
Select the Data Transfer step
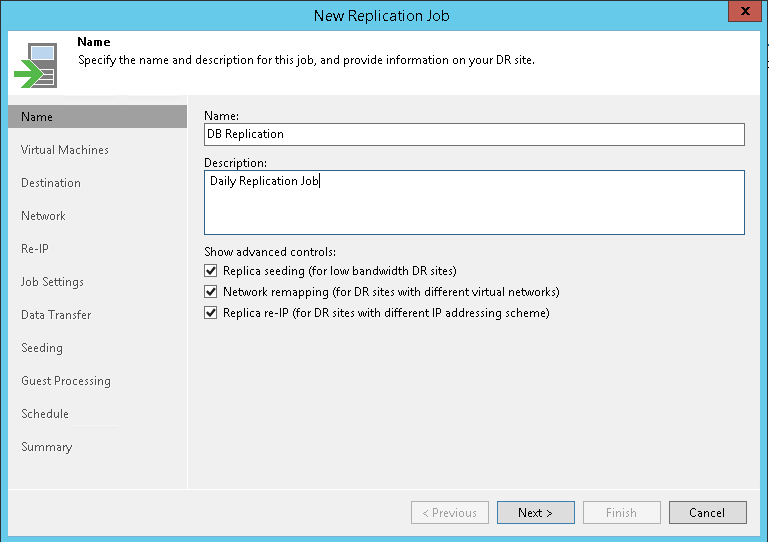(56, 315)
